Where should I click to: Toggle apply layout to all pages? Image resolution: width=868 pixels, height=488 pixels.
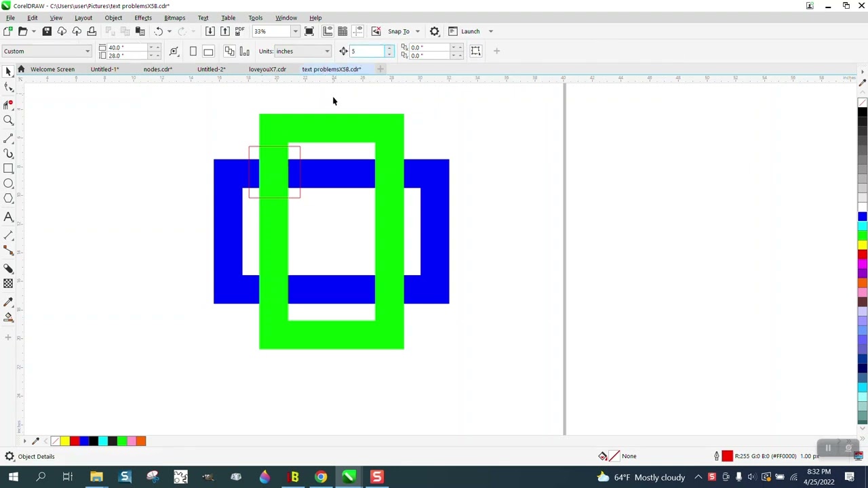pyautogui.click(x=229, y=51)
